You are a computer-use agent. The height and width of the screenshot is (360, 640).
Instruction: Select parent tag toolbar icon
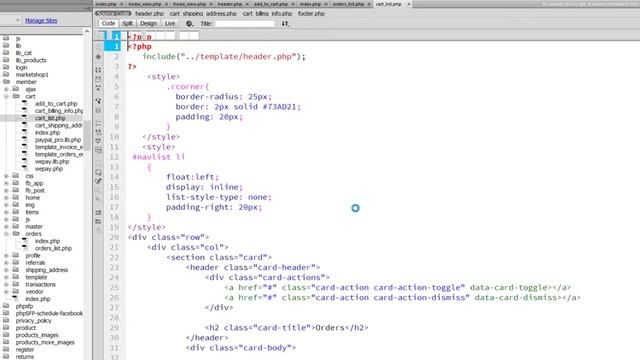[x=98, y=100]
